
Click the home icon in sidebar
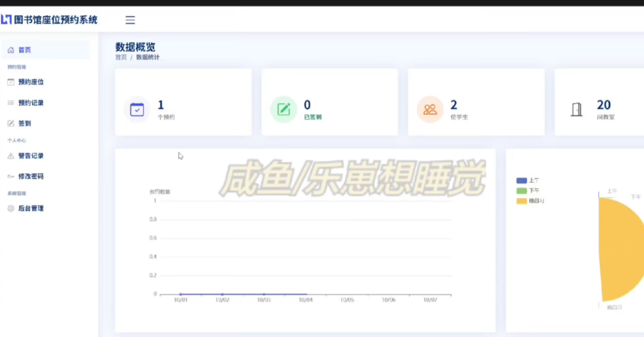[x=11, y=50]
